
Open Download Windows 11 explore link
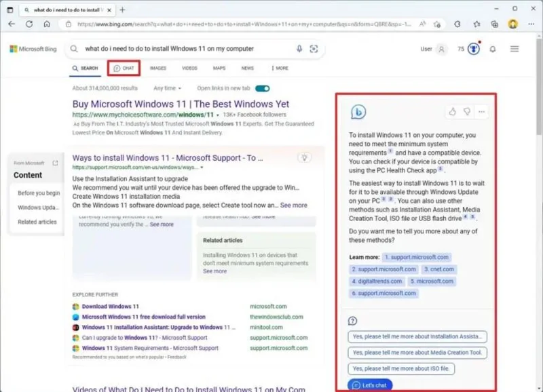click(110, 307)
